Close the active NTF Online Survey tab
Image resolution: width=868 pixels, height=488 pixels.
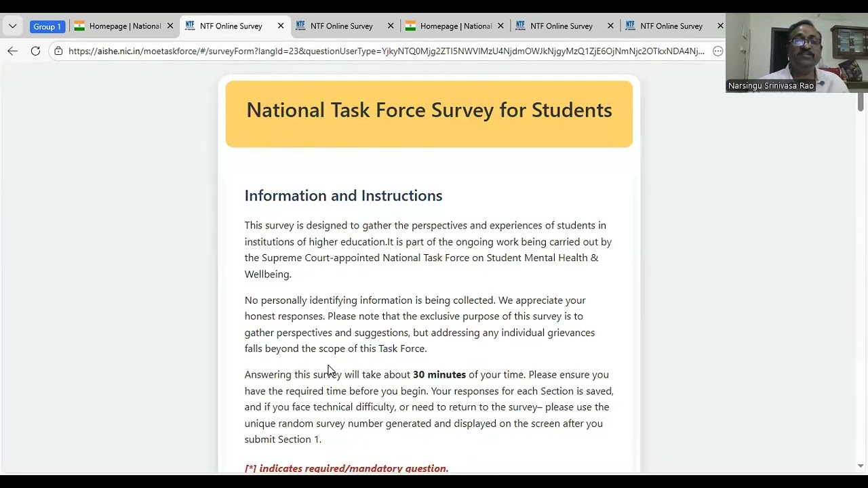click(x=281, y=26)
